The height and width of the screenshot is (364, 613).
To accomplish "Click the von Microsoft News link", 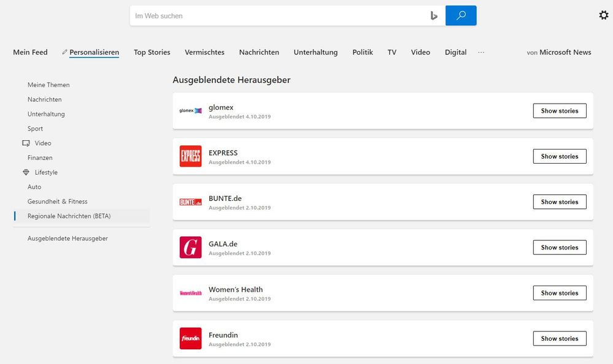I will (558, 52).
